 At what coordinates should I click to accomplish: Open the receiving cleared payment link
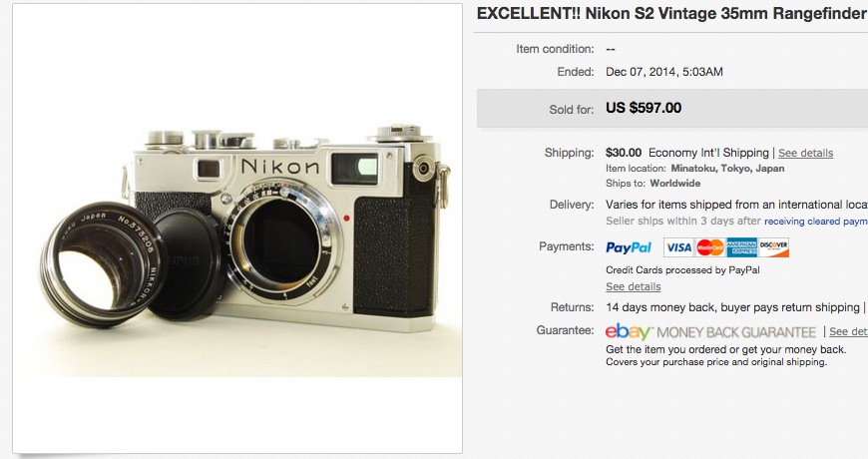click(x=816, y=221)
